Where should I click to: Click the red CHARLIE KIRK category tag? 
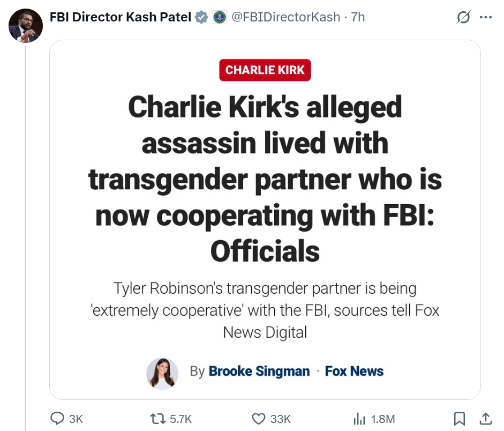(265, 70)
